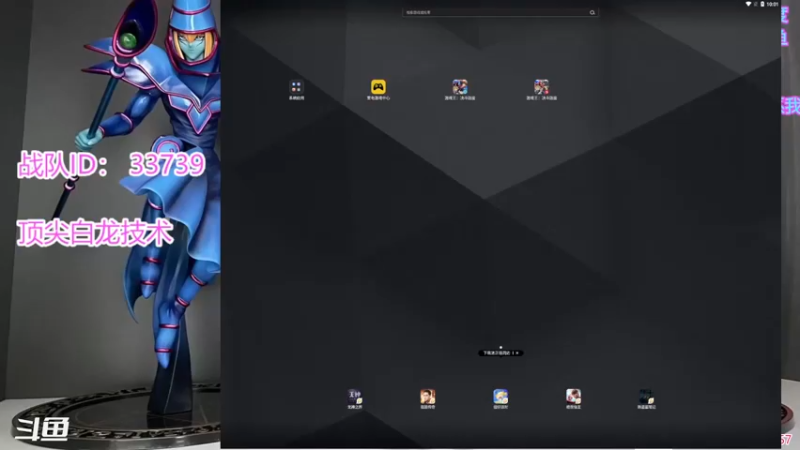The height and width of the screenshot is (450, 800).
Task: Launch the dark-purple game with white calligraphy in the dock
Action: point(355,396)
